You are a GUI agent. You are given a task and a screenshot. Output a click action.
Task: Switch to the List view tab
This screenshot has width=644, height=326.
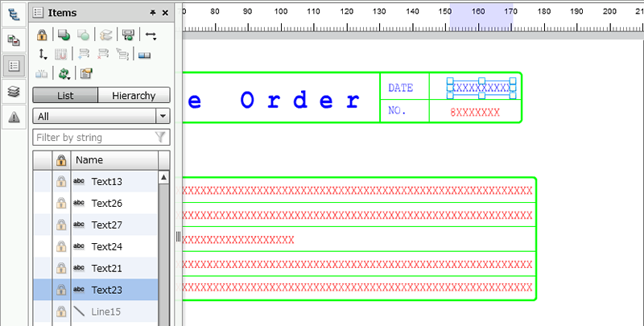click(65, 95)
